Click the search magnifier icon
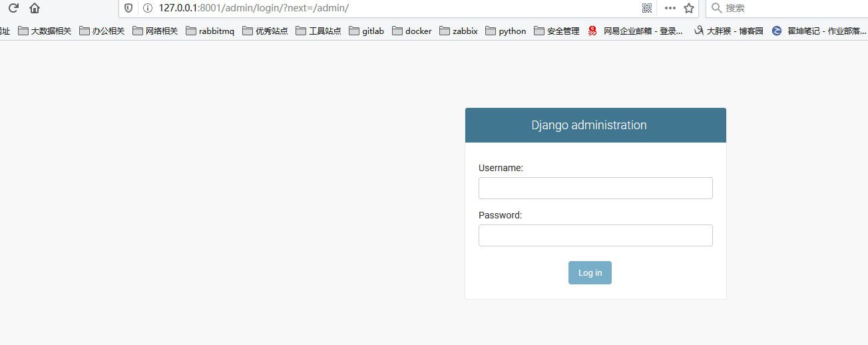The image size is (868, 345). [717, 8]
